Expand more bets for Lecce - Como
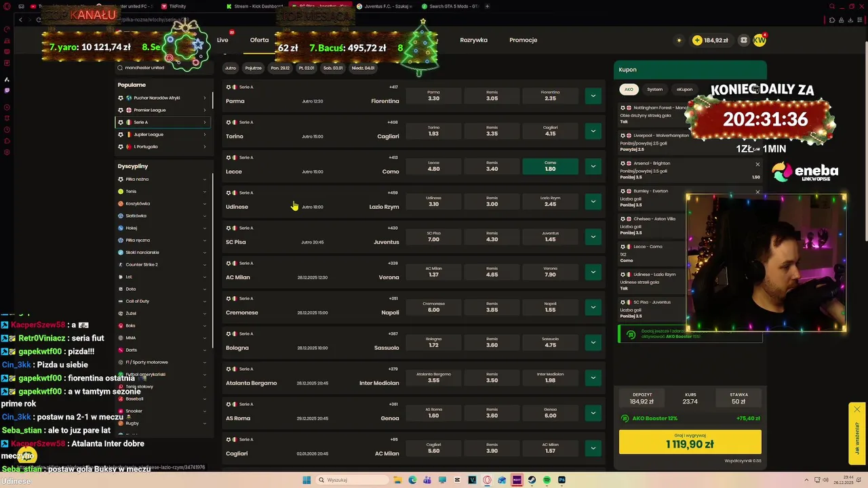This screenshot has width=868, height=488. 593,166
